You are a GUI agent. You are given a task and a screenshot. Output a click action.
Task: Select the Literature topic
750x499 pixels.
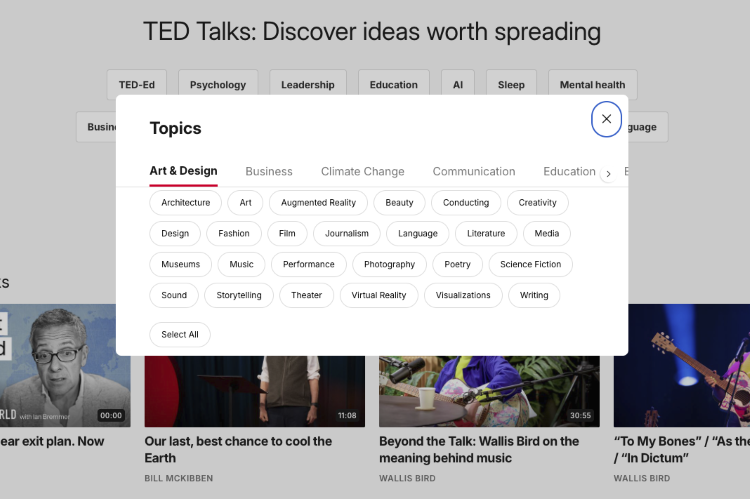tap(486, 233)
